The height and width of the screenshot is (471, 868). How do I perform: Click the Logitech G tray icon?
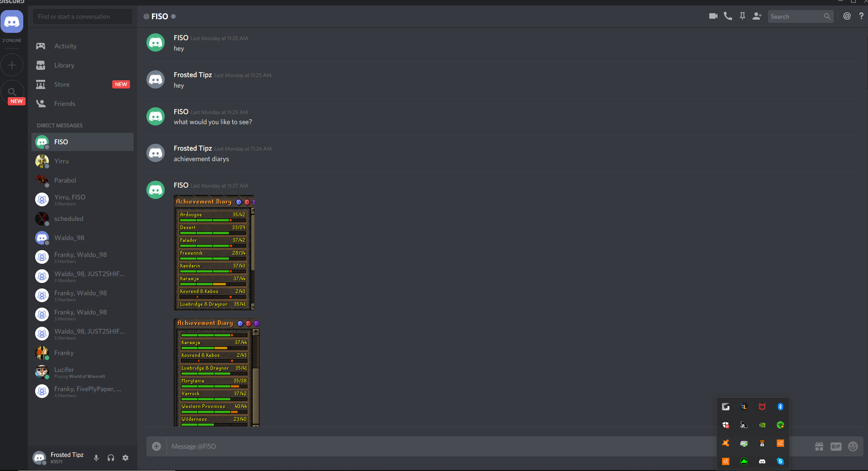click(726, 407)
